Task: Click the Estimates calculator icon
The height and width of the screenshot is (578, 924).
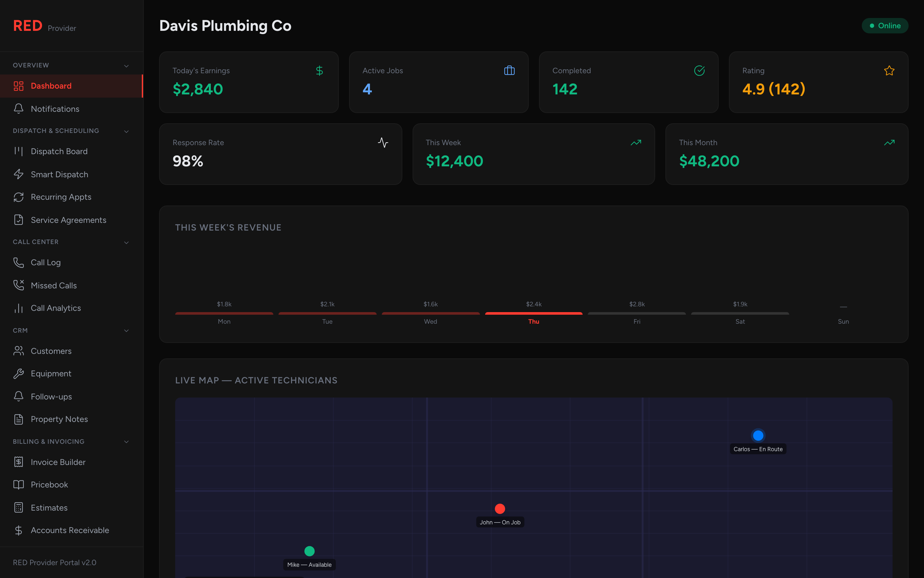Action: [18, 508]
